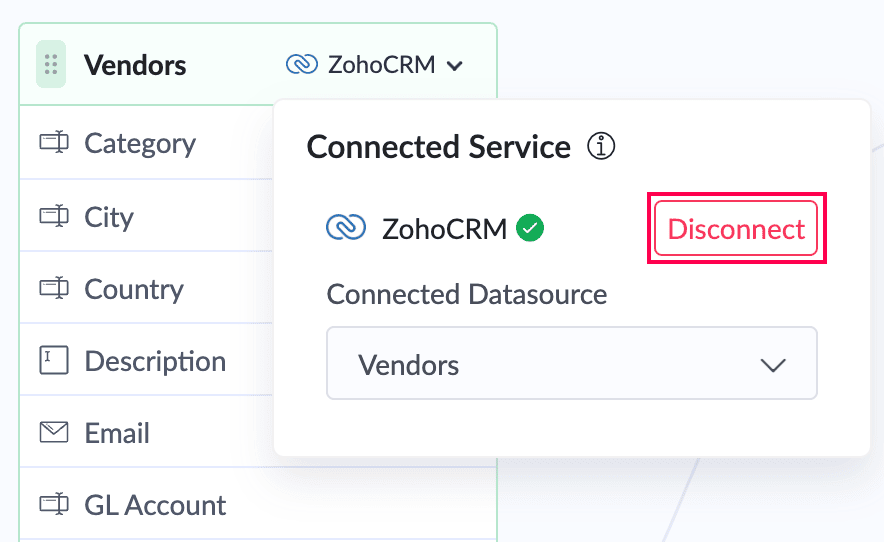
Task: Select the Country field row
Action: pyautogui.click(x=147, y=288)
